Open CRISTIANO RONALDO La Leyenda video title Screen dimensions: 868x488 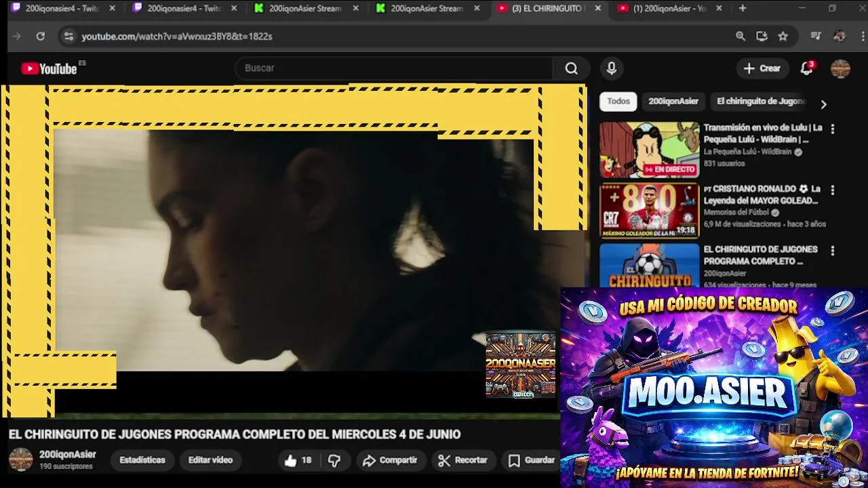click(x=763, y=195)
